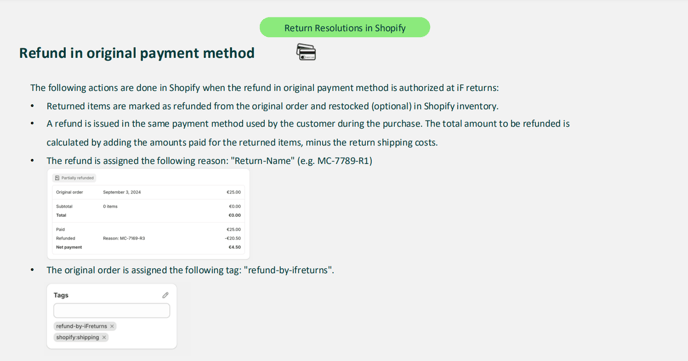
Task: Click the Net payment row label
Action: 69,247
